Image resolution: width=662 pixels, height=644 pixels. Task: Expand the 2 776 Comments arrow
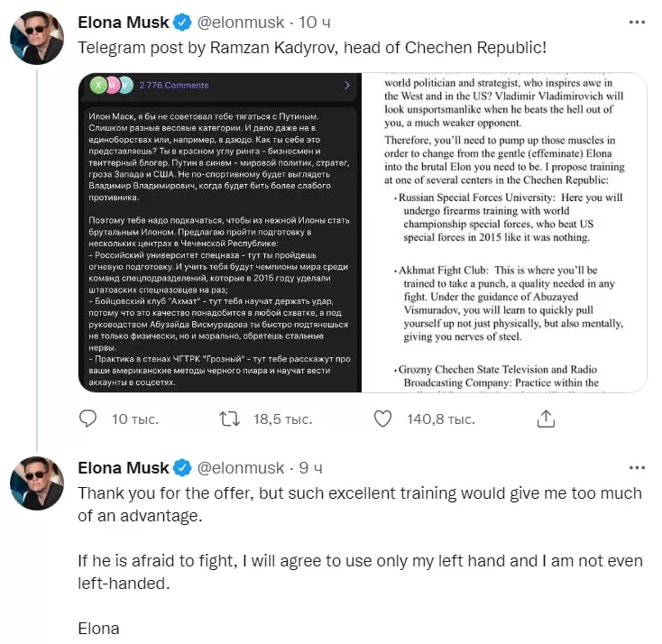pyautogui.click(x=347, y=85)
